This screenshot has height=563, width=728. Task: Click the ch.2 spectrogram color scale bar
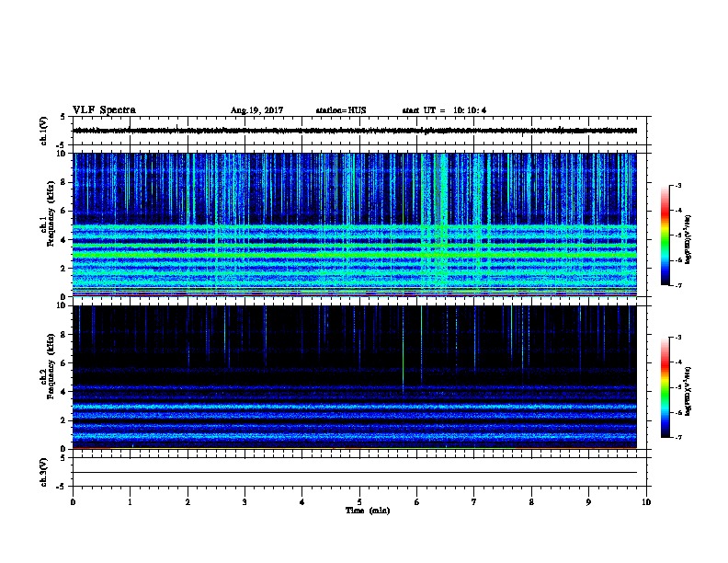coord(665,387)
